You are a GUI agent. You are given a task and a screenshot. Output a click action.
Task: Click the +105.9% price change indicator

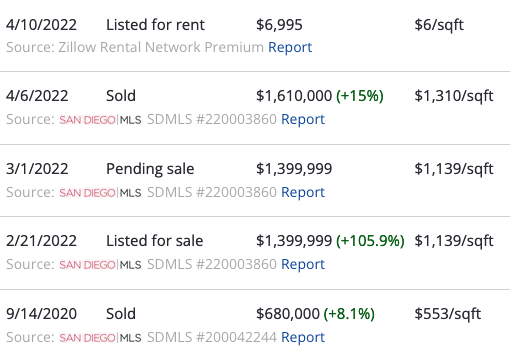pos(370,241)
